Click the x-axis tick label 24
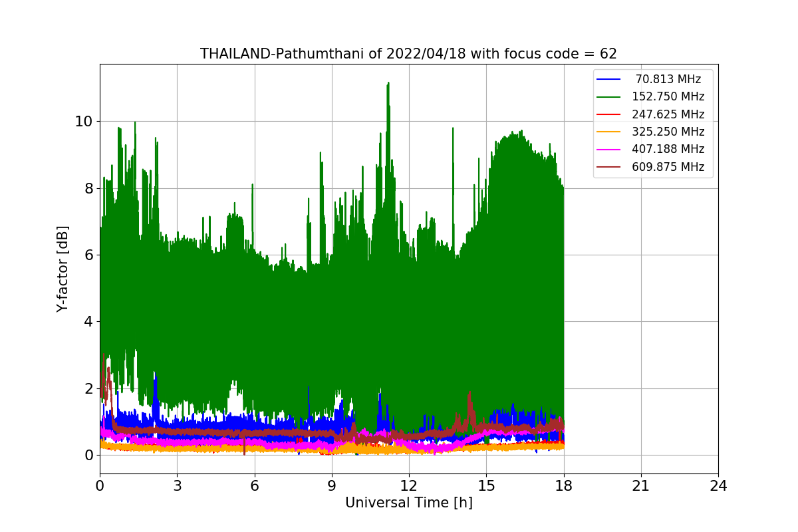Viewport: 798px width, 532px height. 718,486
